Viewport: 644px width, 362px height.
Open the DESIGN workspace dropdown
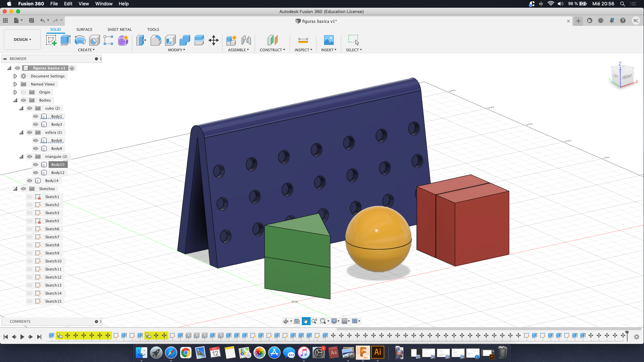click(x=22, y=40)
